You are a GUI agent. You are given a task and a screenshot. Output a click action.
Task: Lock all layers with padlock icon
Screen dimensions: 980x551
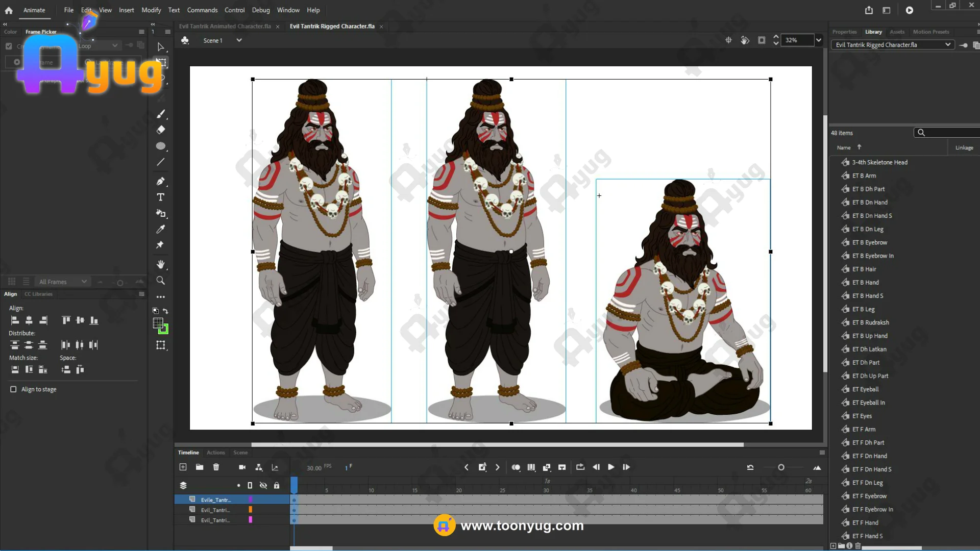pyautogui.click(x=277, y=486)
